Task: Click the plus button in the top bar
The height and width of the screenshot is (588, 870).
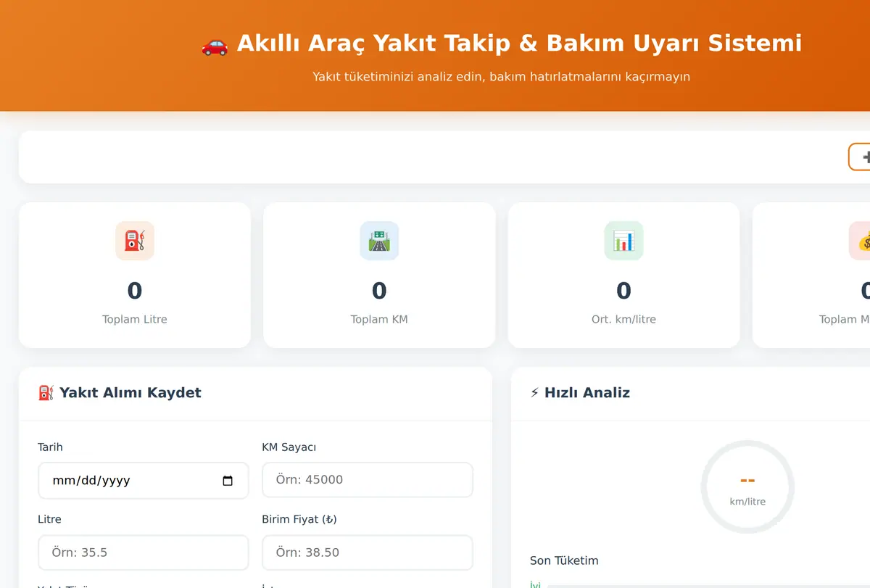Action: pyautogui.click(x=860, y=157)
